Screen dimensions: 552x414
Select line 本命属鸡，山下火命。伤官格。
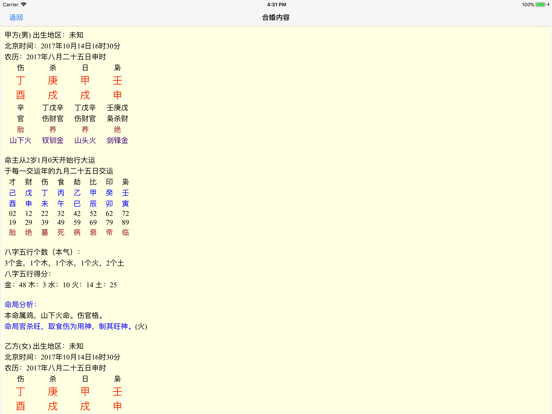point(54,315)
